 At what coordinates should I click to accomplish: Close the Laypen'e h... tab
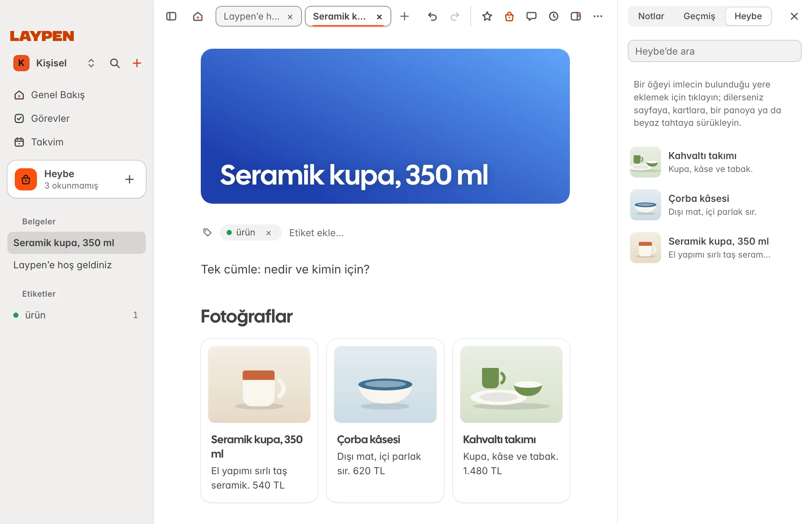click(290, 17)
